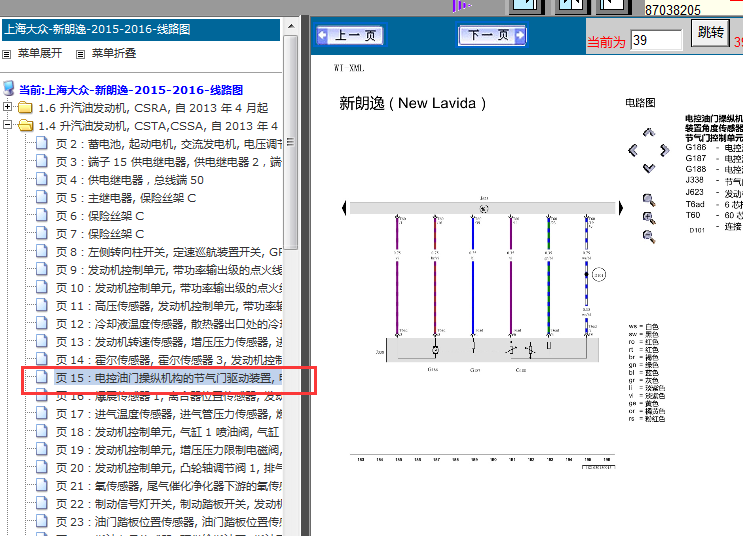
Task: Click the J338 component entry
Action: [694, 180]
